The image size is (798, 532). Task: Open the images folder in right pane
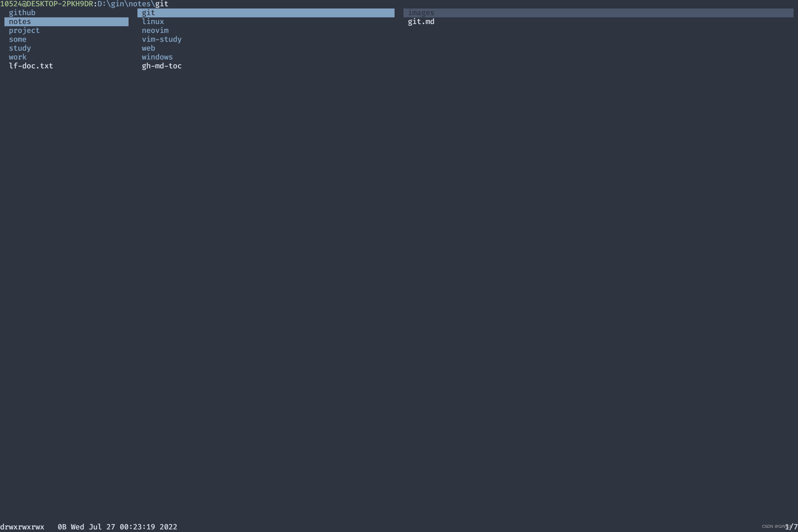pyautogui.click(x=421, y=12)
